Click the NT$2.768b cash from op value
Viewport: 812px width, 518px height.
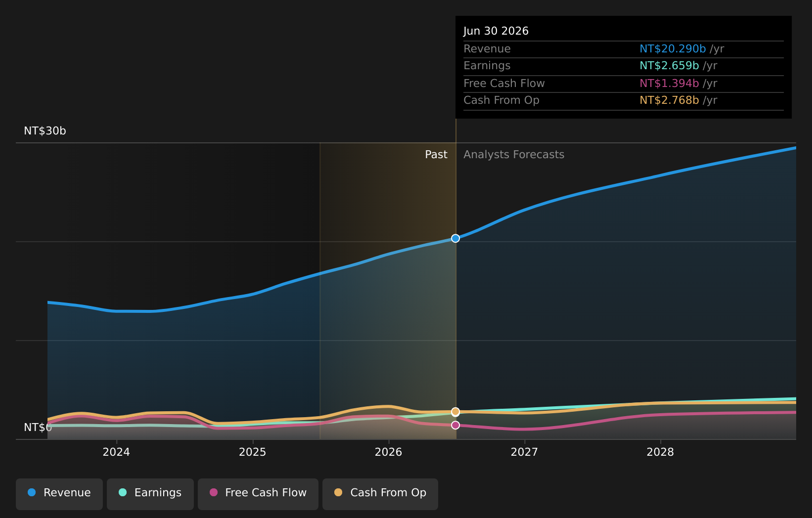(x=669, y=100)
